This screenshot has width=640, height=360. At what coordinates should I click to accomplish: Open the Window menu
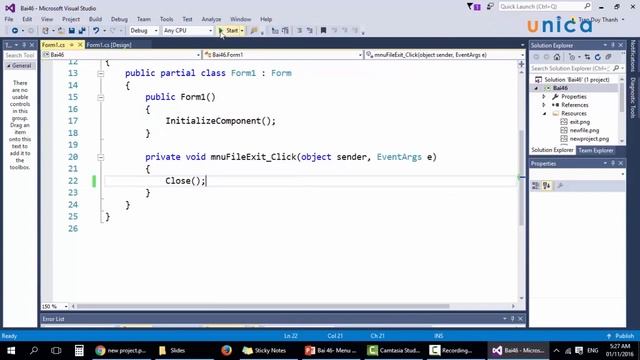click(240, 19)
